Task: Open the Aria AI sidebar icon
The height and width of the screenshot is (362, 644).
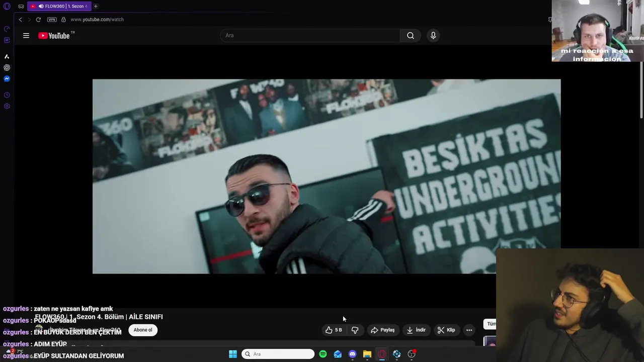Action: pyautogui.click(x=7, y=56)
